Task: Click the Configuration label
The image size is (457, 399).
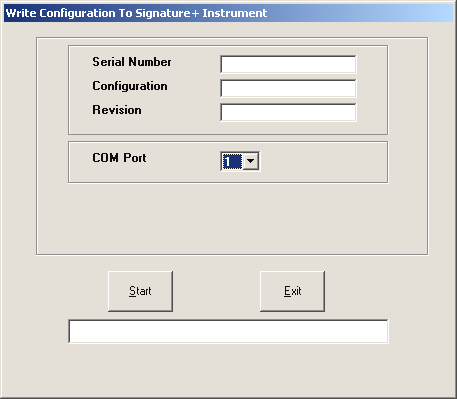Action: click(x=130, y=86)
